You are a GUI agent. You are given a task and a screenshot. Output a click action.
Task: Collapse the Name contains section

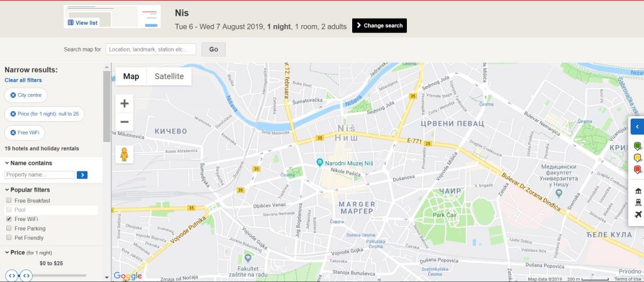(7, 163)
